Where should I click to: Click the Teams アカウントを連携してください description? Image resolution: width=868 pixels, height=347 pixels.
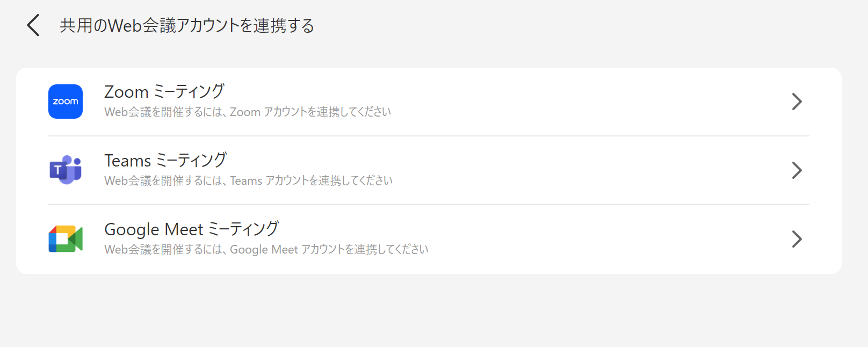[248, 181]
